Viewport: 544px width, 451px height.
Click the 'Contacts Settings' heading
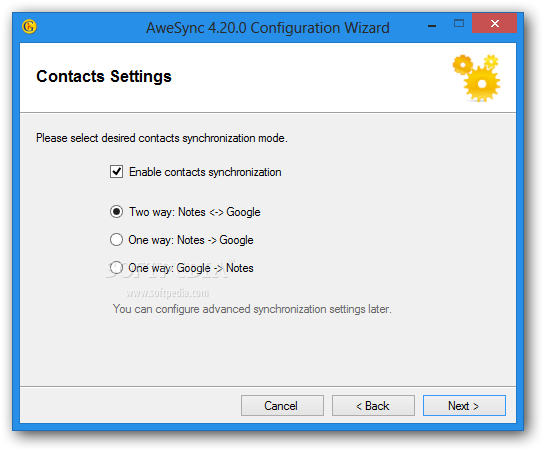point(104,76)
